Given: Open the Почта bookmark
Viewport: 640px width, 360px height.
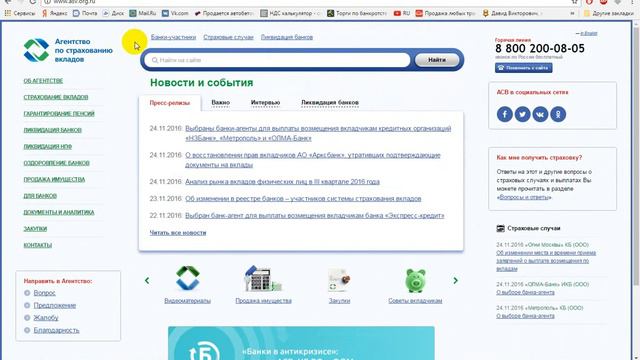Looking at the screenshot, I should click(x=85, y=13).
